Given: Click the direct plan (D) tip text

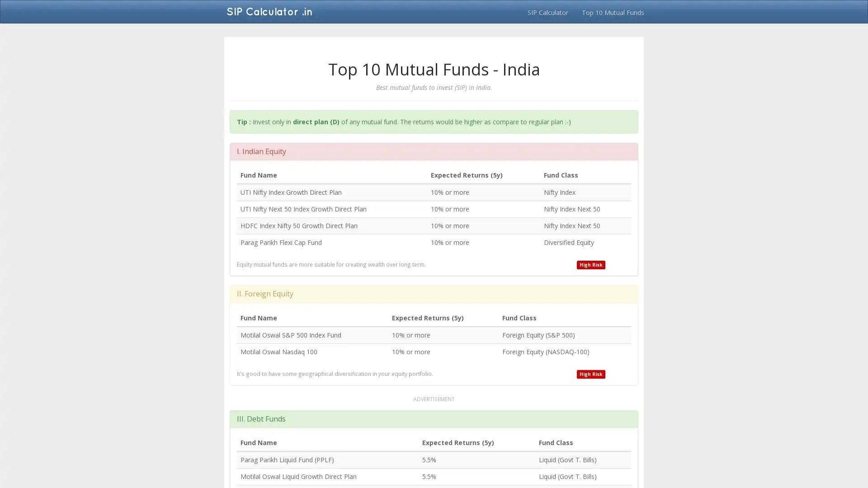Looking at the screenshot, I should tap(316, 122).
